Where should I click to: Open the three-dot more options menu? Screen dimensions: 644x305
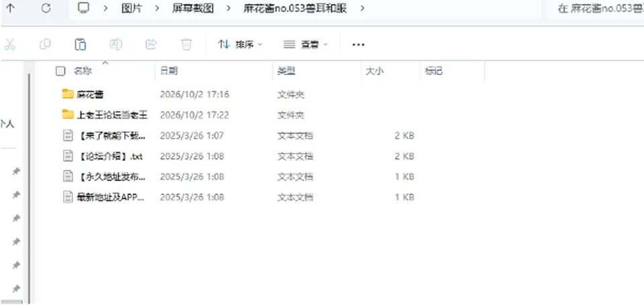pyautogui.click(x=358, y=45)
